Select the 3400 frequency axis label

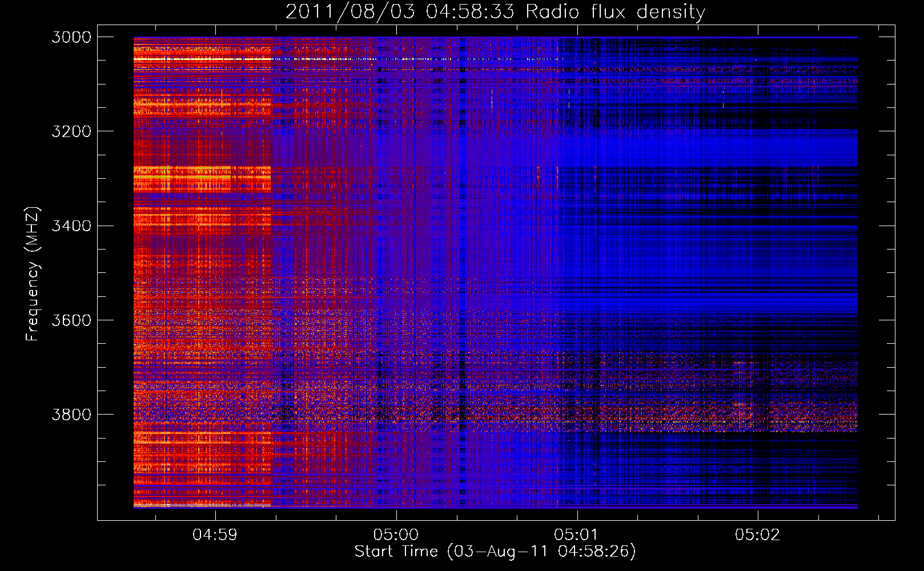point(71,226)
